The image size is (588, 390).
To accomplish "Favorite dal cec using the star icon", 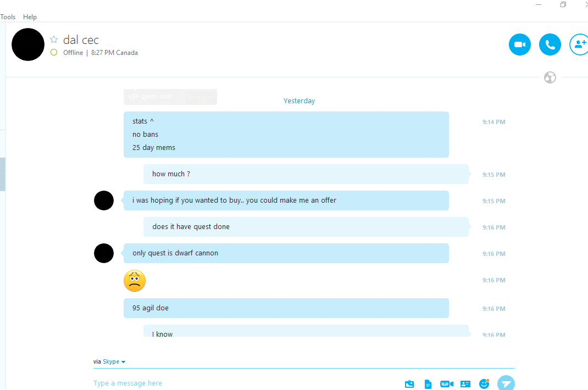I will (54, 40).
